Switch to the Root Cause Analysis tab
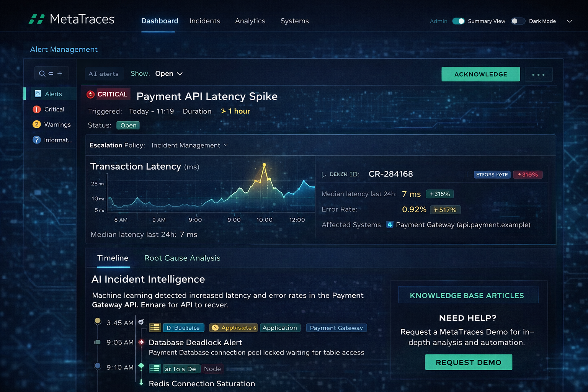This screenshot has height=392, width=588. point(182,258)
